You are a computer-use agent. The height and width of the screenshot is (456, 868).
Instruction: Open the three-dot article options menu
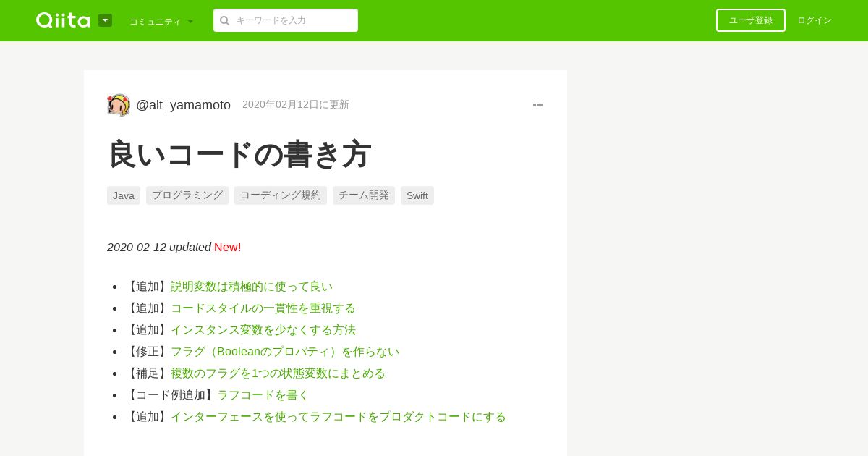(538, 105)
